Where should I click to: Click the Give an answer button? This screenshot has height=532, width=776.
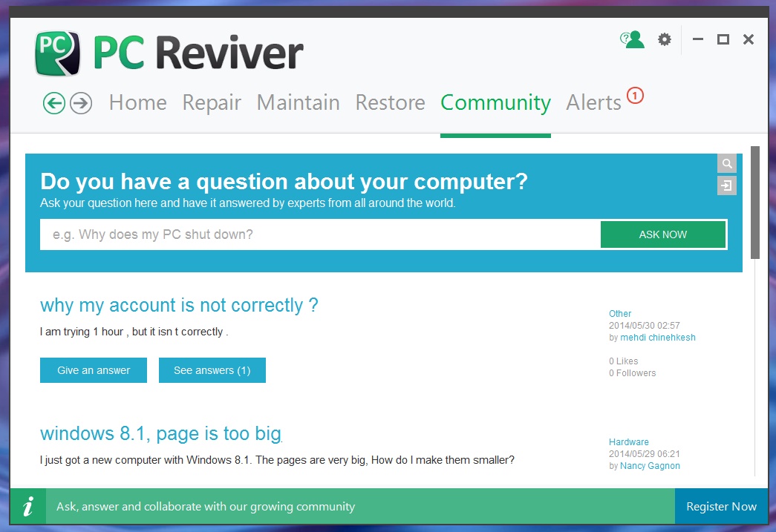pyautogui.click(x=94, y=370)
